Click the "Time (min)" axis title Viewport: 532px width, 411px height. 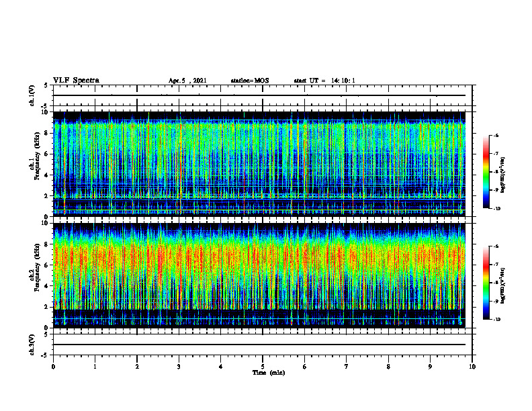pyautogui.click(x=269, y=373)
